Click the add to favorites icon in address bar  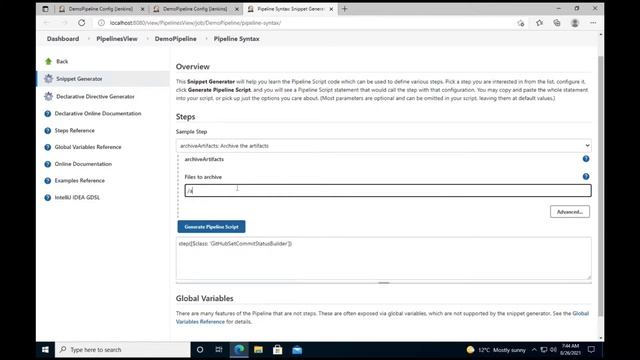tap(520, 23)
